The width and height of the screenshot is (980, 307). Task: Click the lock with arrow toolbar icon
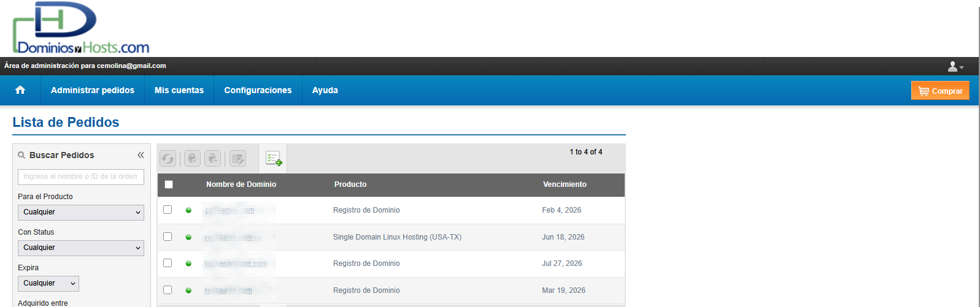212,159
